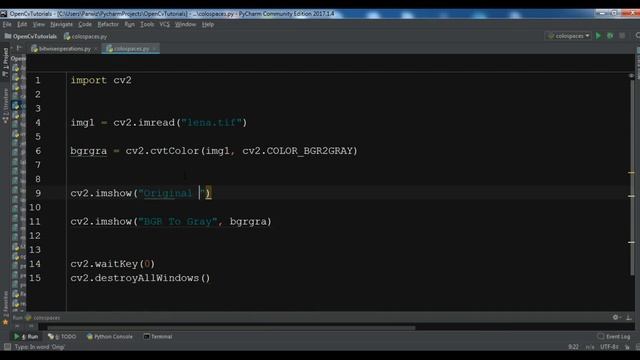The height and width of the screenshot is (360, 640).
Task: Open the TODO tool window tab
Action: (62, 337)
